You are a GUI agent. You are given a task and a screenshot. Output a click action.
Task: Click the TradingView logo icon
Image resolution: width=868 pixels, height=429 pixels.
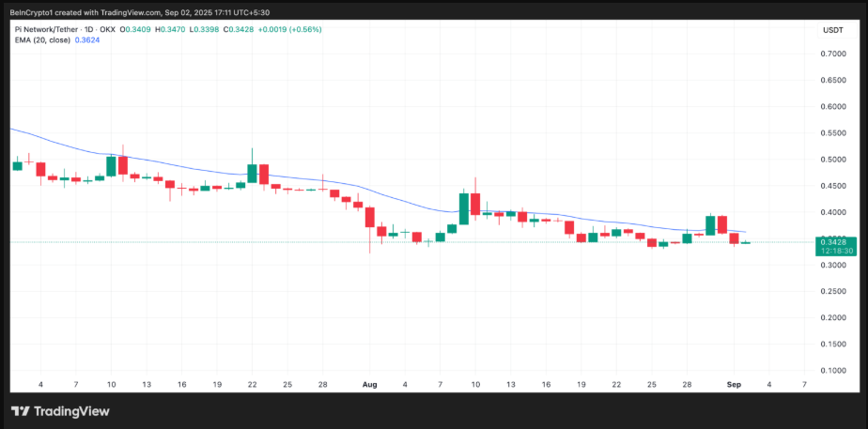[x=21, y=411]
